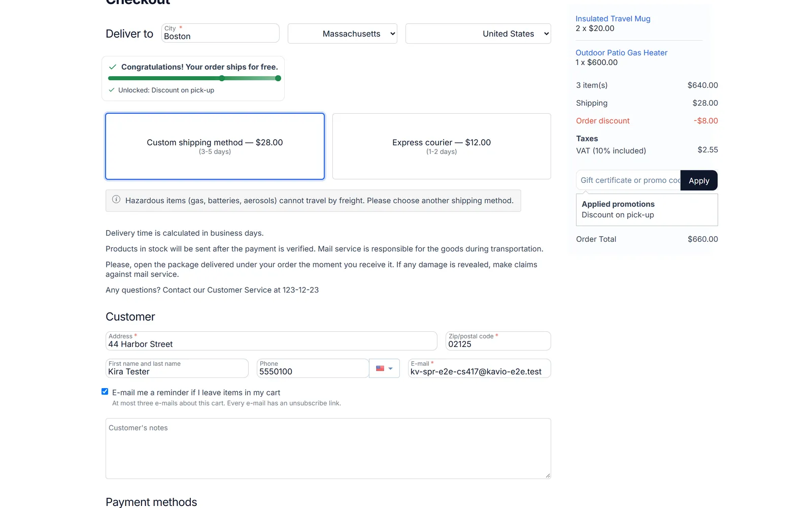The width and height of the screenshot is (812, 508).
Task: Click the free shipping progress bar
Action: coord(194,78)
